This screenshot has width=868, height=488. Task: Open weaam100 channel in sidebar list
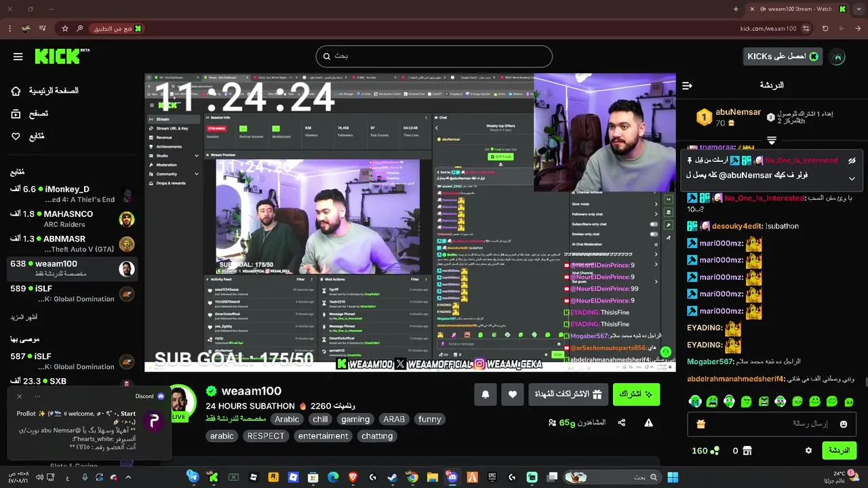[71, 268]
